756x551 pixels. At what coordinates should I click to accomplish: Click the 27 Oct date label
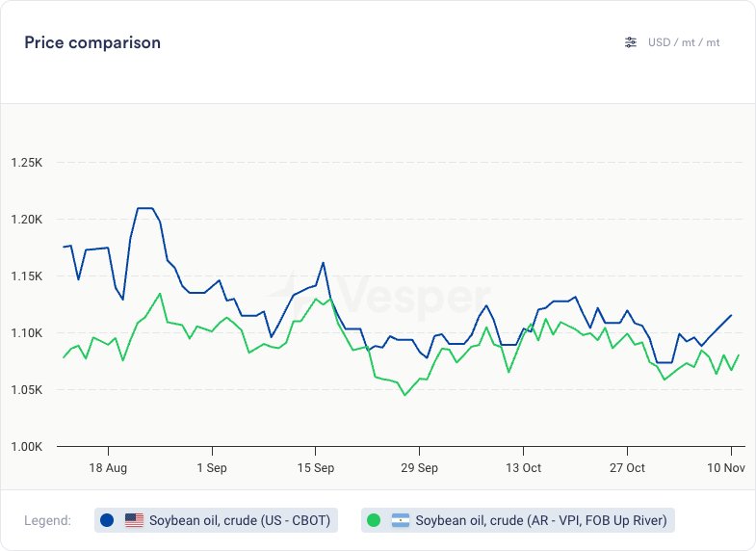coord(627,467)
